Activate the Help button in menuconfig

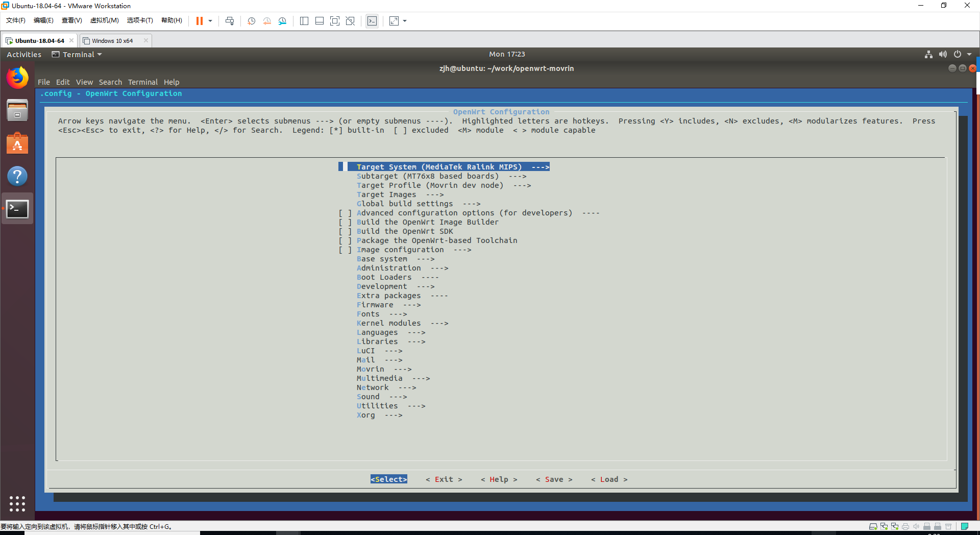[x=499, y=479]
